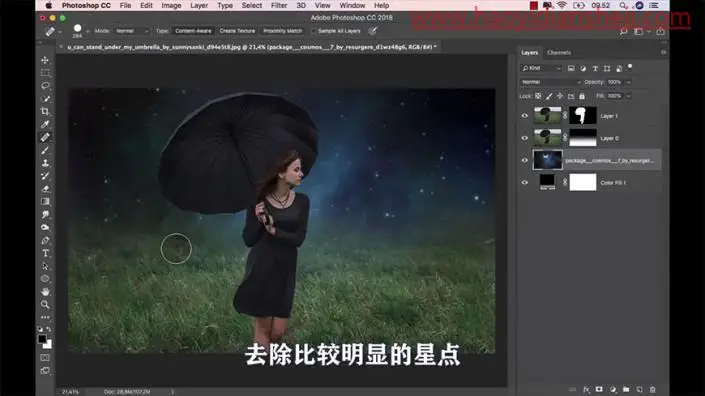The height and width of the screenshot is (396, 705).
Task: Select the Brush tool
Action: [x=45, y=150]
